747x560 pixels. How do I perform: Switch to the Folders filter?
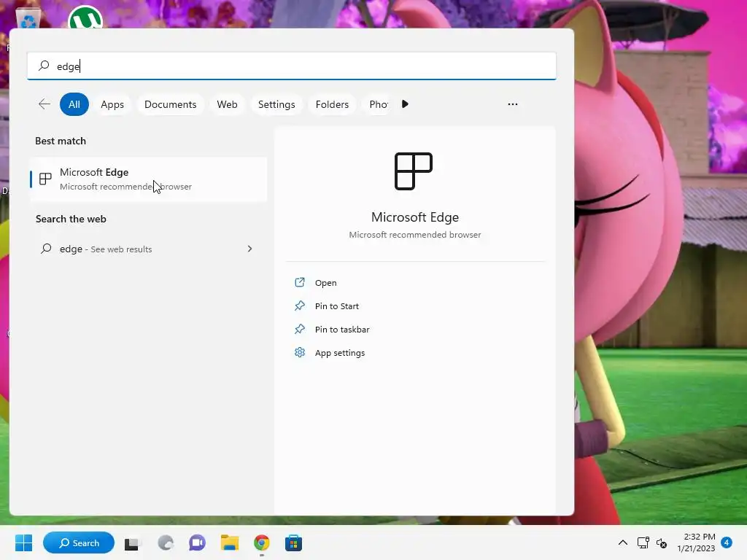coord(332,104)
